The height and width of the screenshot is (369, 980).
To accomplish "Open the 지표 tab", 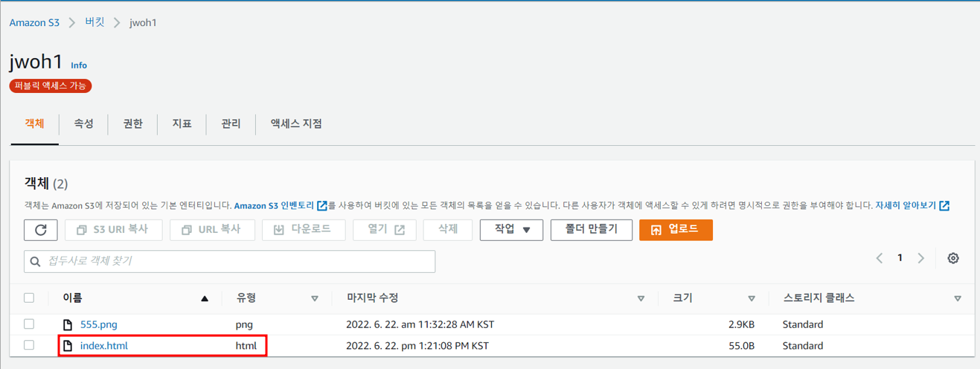I will pyautogui.click(x=182, y=123).
